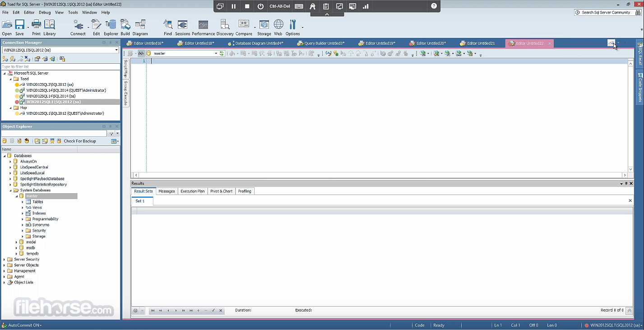The image size is (644, 330).
Task: Open the Explorer tool in main toolbar
Action: tap(111, 27)
